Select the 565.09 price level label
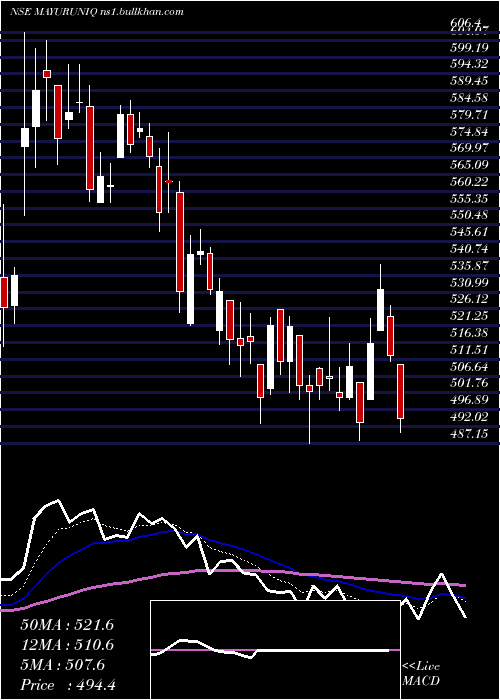Viewport: 500px width, 700px height. [x=469, y=165]
